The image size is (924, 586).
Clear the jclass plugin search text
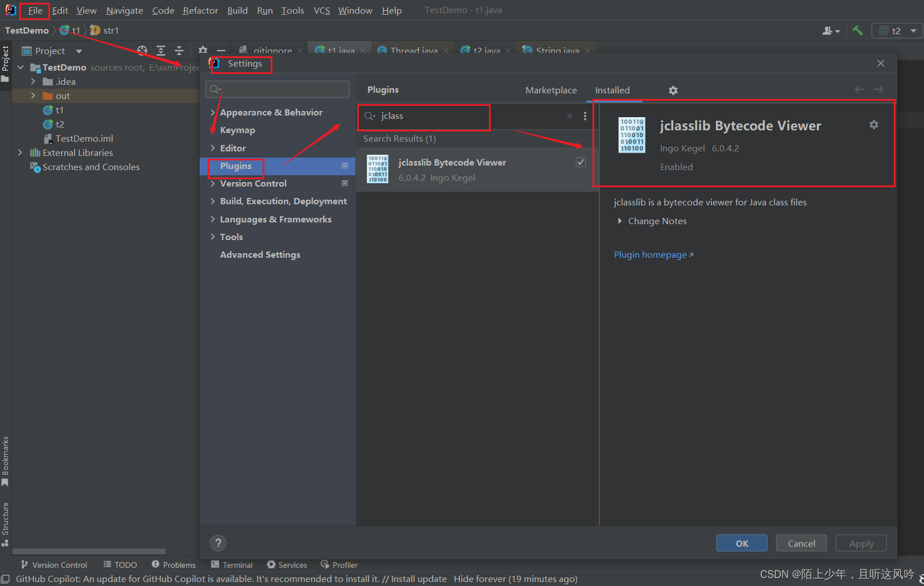click(570, 116)
